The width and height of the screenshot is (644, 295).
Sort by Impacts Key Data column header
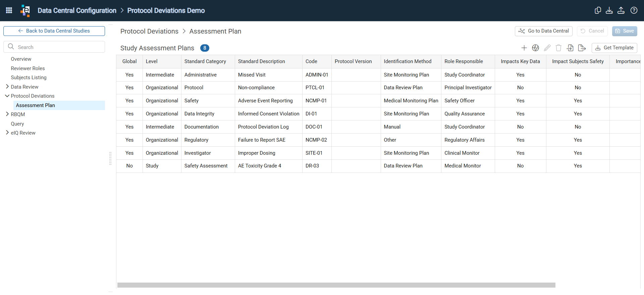[521, 61]
